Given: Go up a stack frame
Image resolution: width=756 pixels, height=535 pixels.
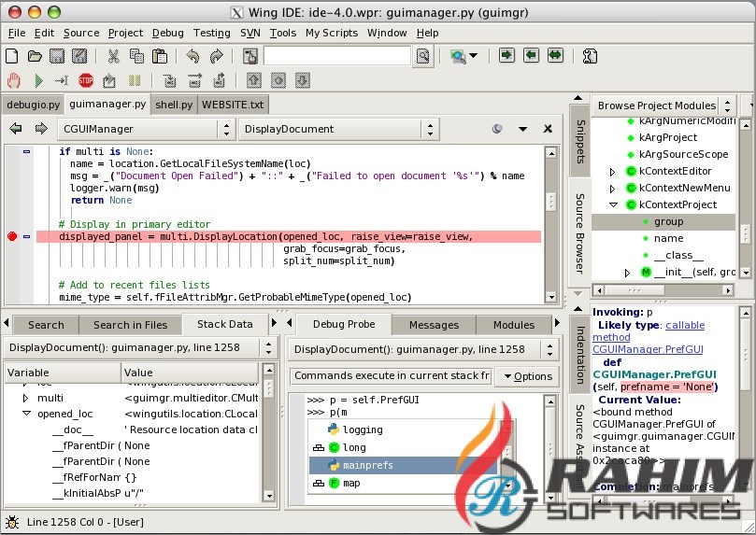Looking at the screenshot, I should (253, 80).
